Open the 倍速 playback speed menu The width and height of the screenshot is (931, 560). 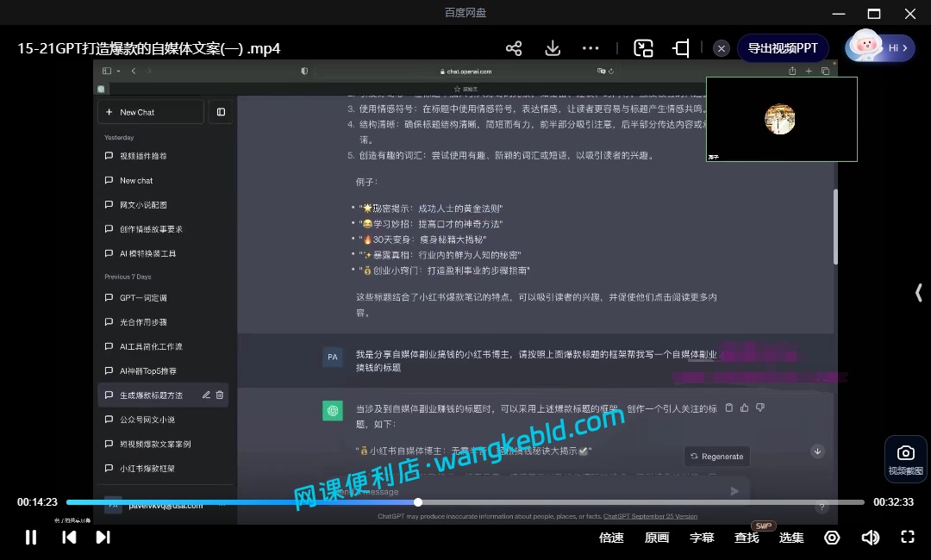click(611, 538)
